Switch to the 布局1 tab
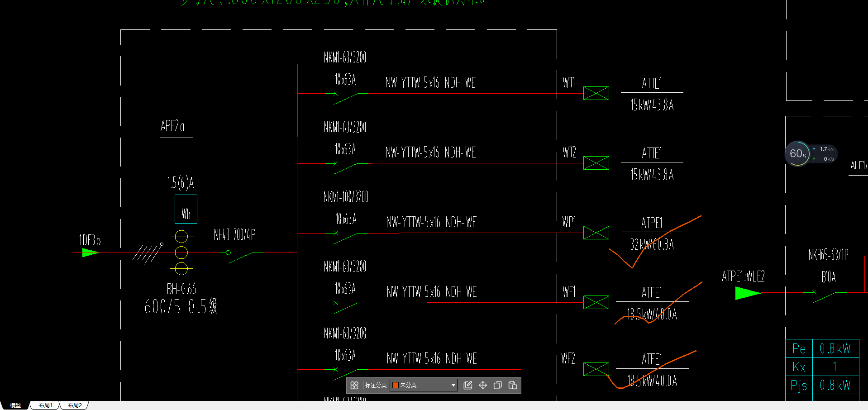Viewport: 868px width, 410px height. point(46,405)
